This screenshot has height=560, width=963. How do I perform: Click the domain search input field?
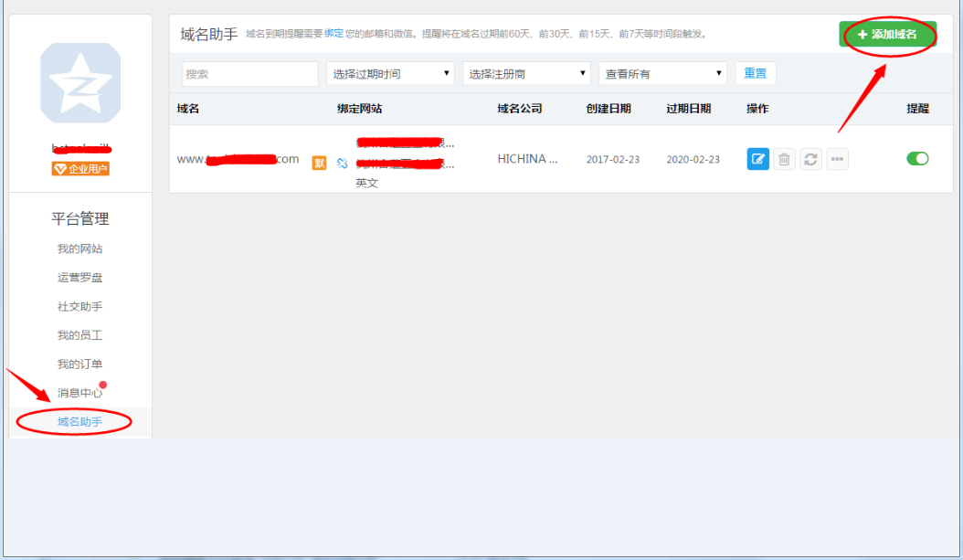[250, 74]
